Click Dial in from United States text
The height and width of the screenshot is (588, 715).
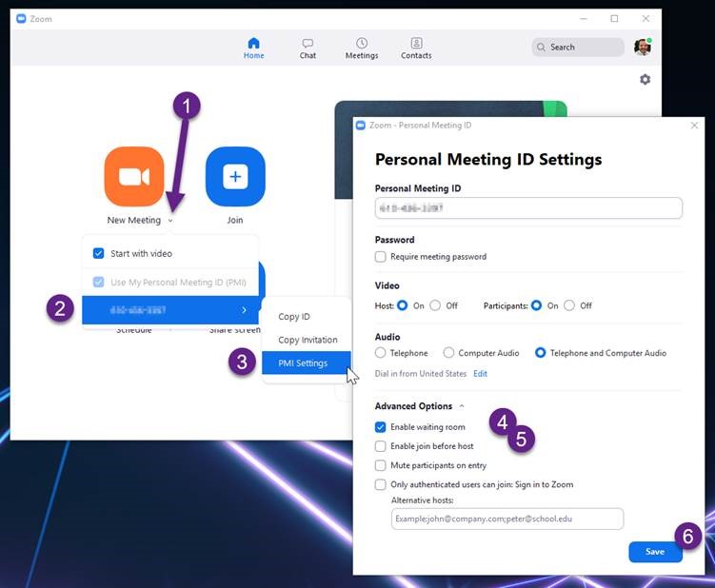tap(421, 373)
